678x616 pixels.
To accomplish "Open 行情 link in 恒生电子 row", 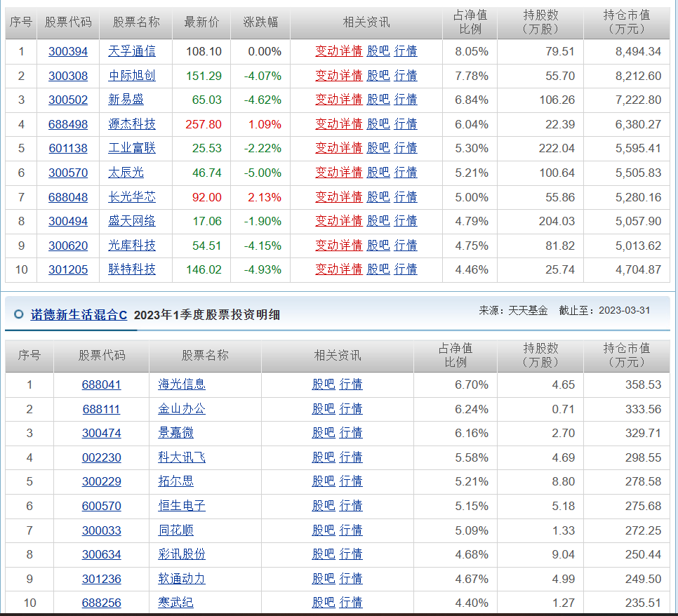I will pos(351,507).
